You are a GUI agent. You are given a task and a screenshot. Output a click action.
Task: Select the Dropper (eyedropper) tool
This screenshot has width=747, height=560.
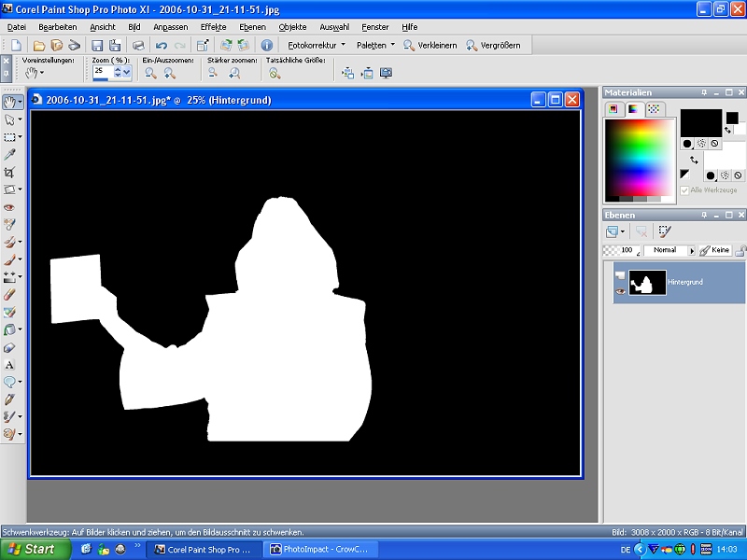(9, 154)
